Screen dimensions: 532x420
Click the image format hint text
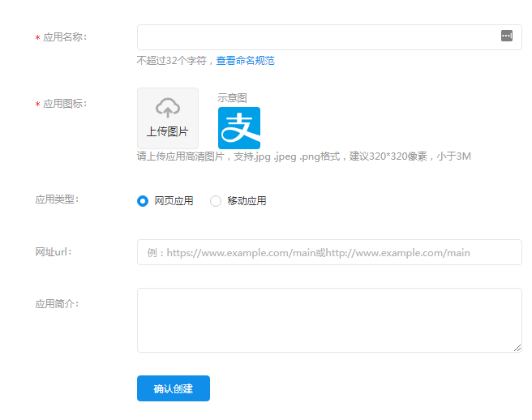pos(303,156)
